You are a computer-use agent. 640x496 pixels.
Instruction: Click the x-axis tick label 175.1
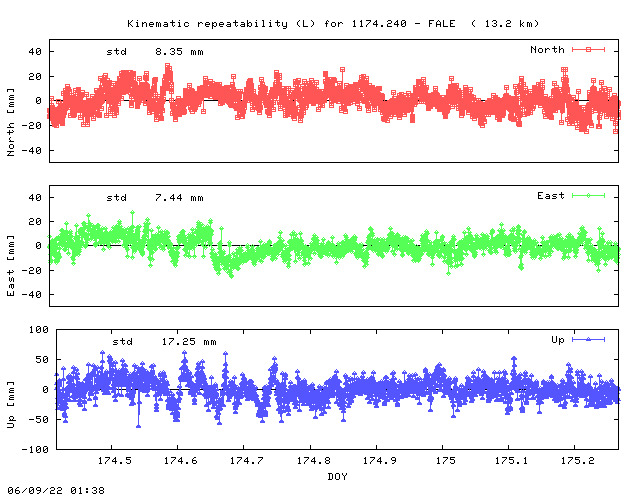tap(511, 460)
